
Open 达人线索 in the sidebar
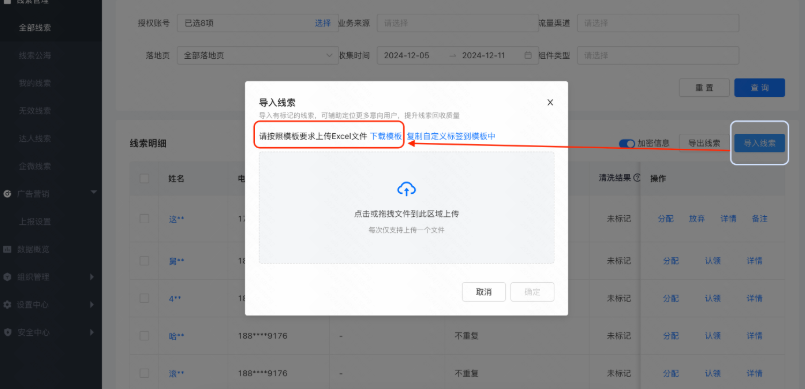click(35, 139)
